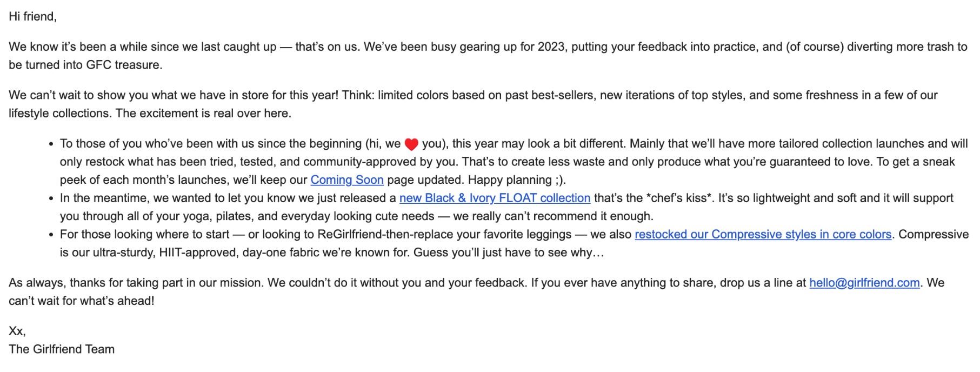The image size is (980, 372).
Task: Click the "Hi friend," greeting line
Action: (x=32, y=17)
